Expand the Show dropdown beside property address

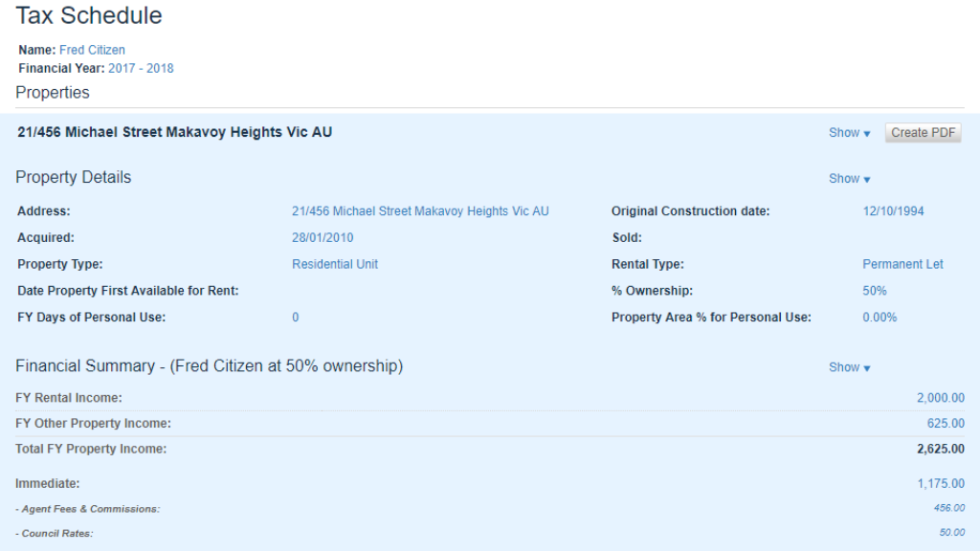coord(849,133)
